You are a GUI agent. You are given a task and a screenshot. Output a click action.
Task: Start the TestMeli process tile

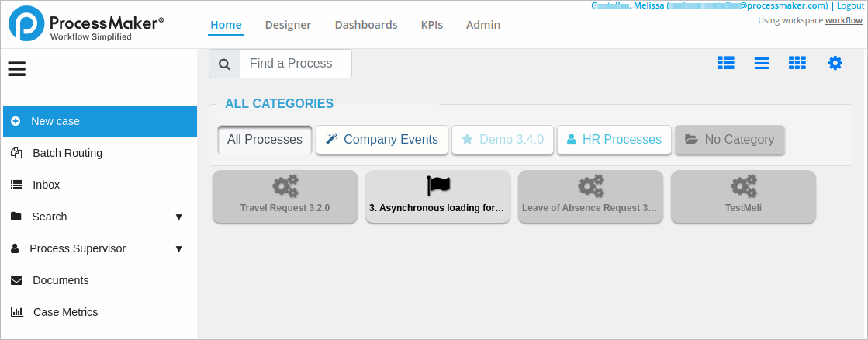point(743,196)
